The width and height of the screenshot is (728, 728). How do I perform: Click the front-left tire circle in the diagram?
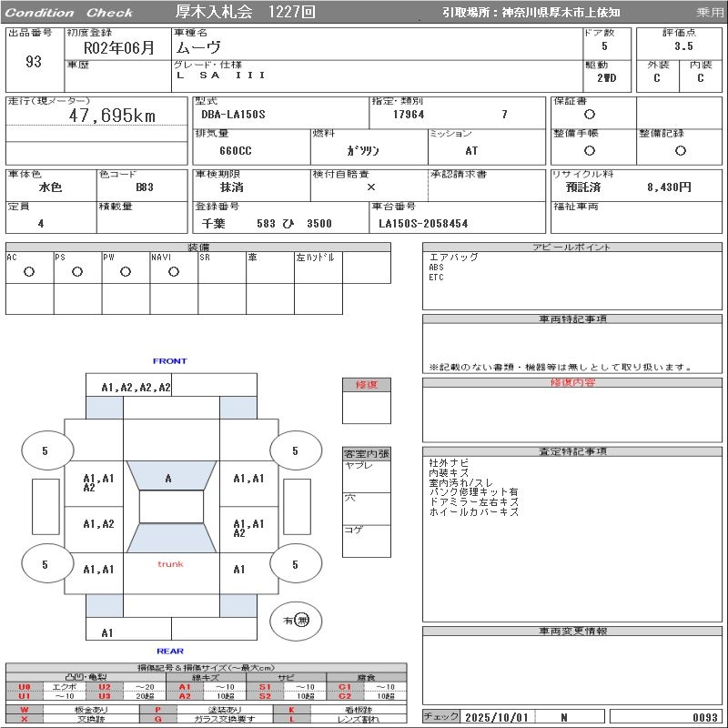tap(45, 450)
